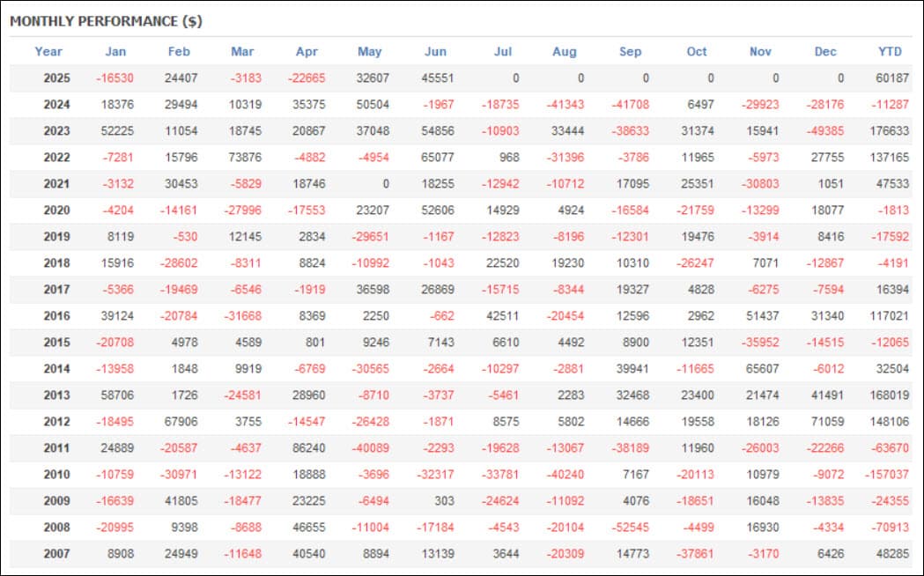Click the YTD column header
The width and height of the screenshot is (924, 576).
pos(890,51)
